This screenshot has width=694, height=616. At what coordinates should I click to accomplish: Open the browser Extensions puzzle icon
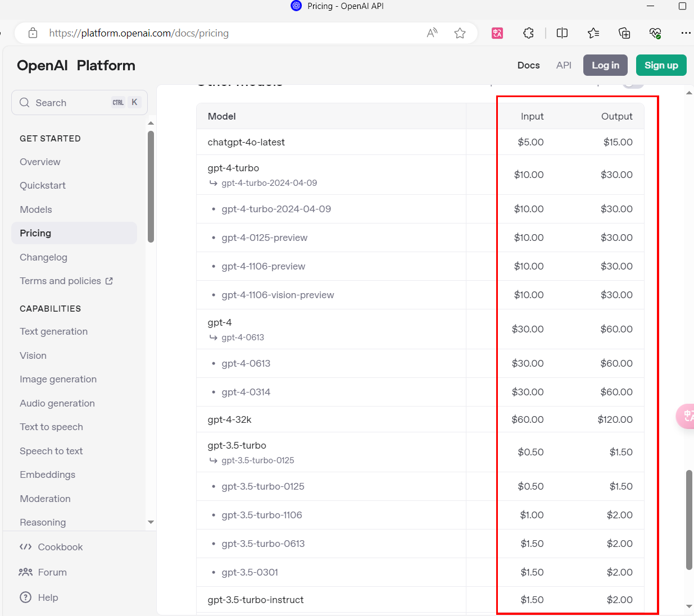tap(528, 33)
